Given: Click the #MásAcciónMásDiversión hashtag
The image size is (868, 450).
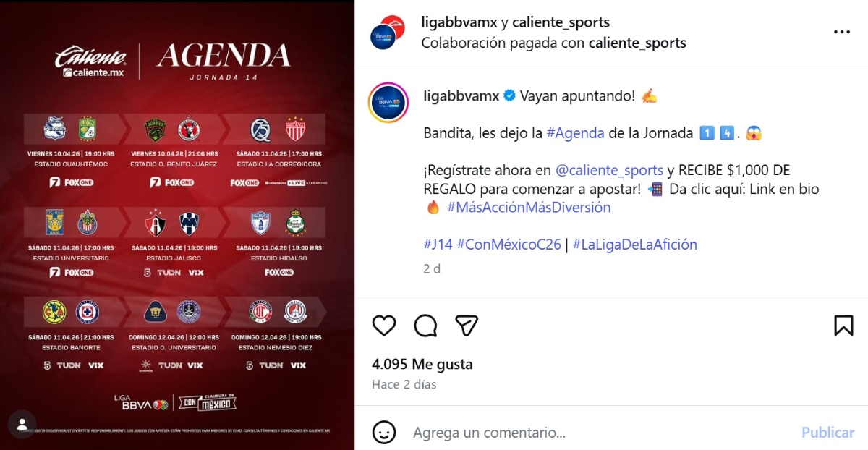Looking at the screenshot, I should (529, 208).
